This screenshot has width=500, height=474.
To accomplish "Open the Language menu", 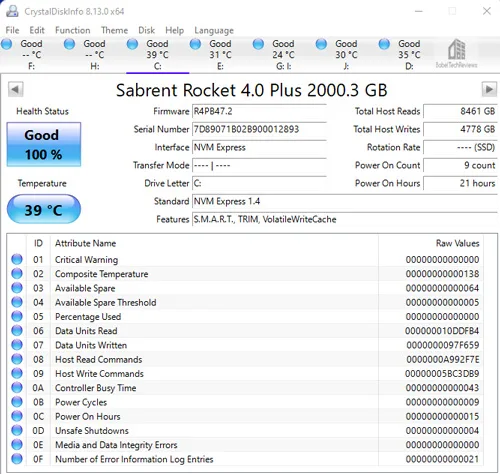I will (x=214, y=31).
